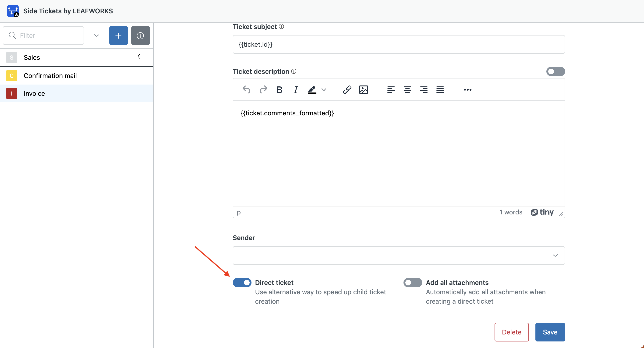
Task: Click the Save button
Action: point(550,332)
